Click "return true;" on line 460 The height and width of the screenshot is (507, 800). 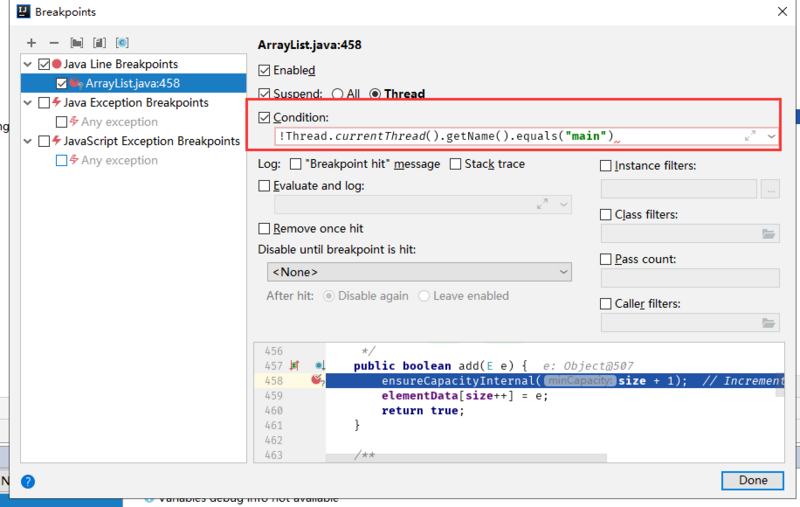click(423, 411)
